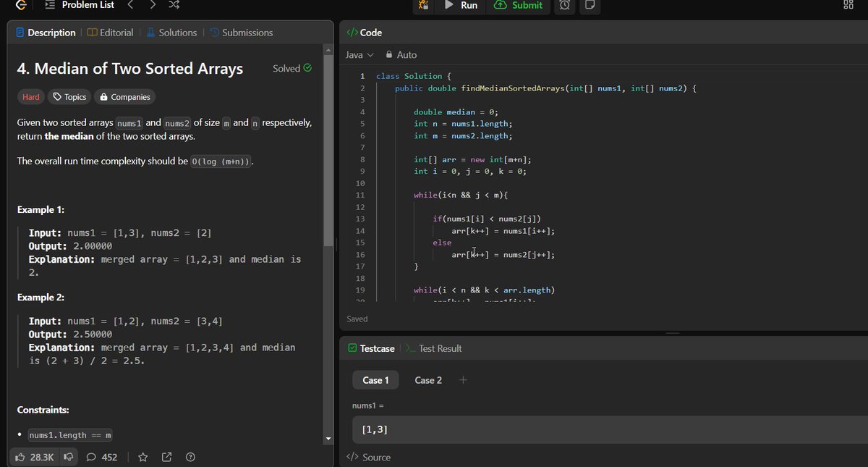Switch to the Testcase tab

pyautogui.click(x=371, y=348)
